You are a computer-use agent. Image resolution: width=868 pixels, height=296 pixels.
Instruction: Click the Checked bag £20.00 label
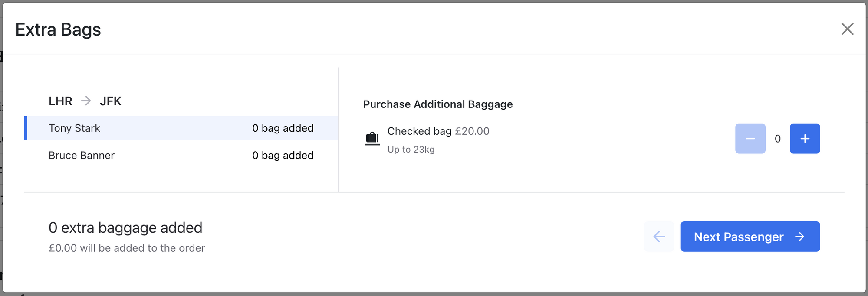coord(438,131)
